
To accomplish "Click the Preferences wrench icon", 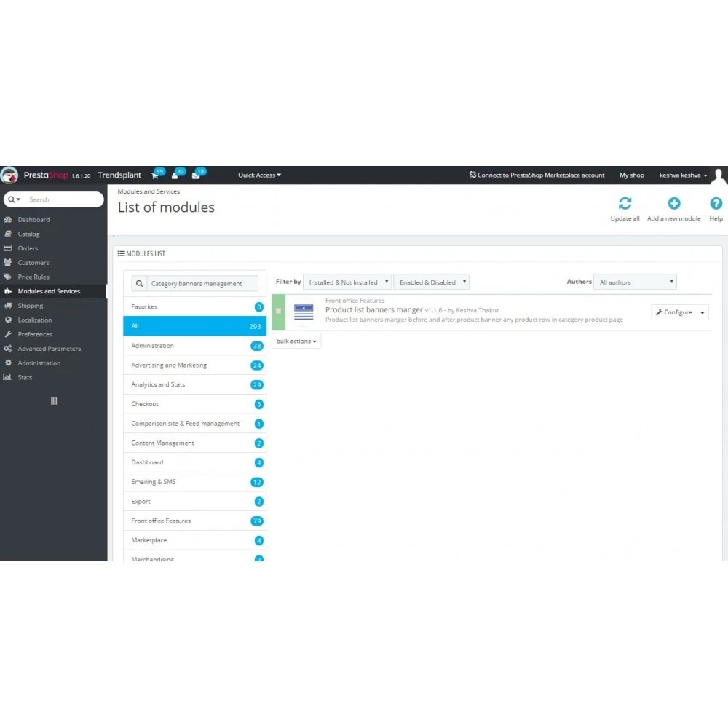I will click(x=8, y=334).
